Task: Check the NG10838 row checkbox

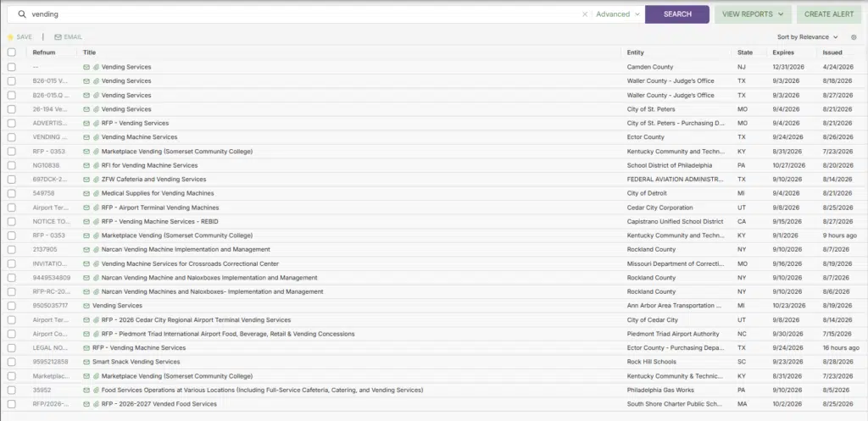Action: 12,165
